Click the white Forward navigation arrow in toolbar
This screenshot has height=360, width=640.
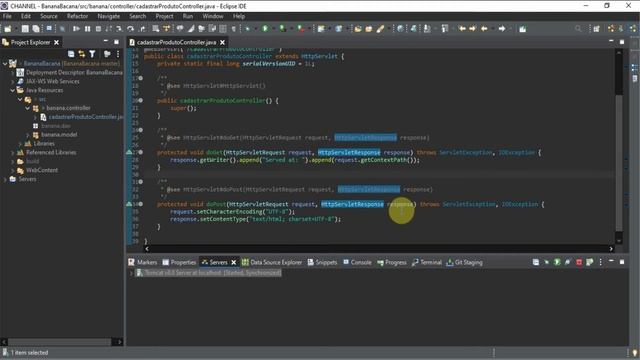pos(502,29)
